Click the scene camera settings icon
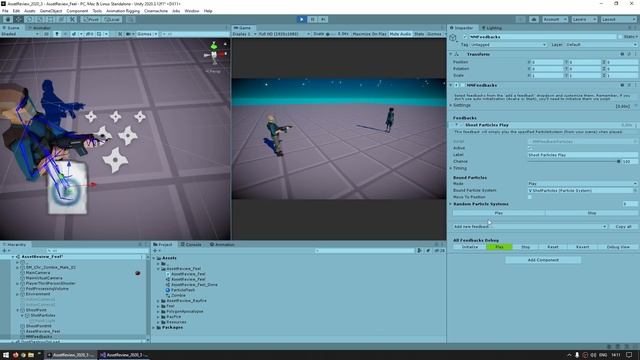 click(130, 34)
